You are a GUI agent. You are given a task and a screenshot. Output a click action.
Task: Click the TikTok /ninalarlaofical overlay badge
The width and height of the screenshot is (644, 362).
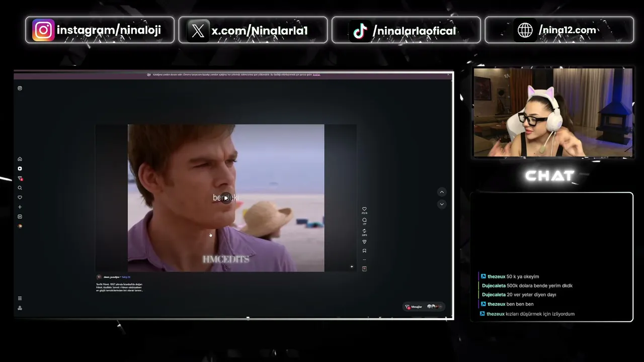click(x=406, y=30)
